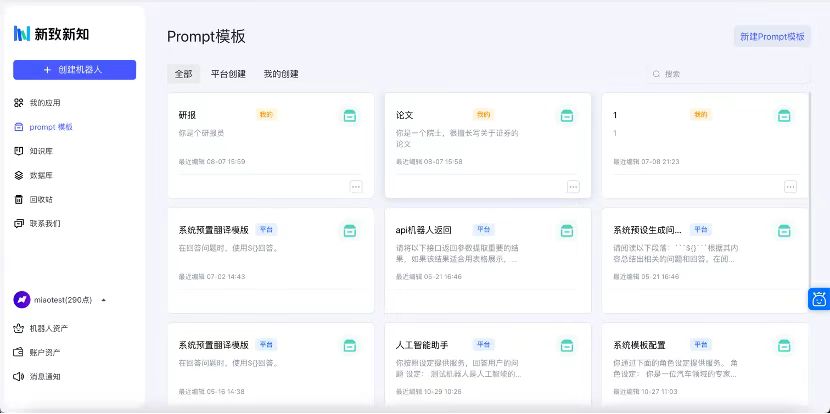Screen dimensions: 830x414
Task: Click the floating robot assistant icon
Action: tap(819, 299)
